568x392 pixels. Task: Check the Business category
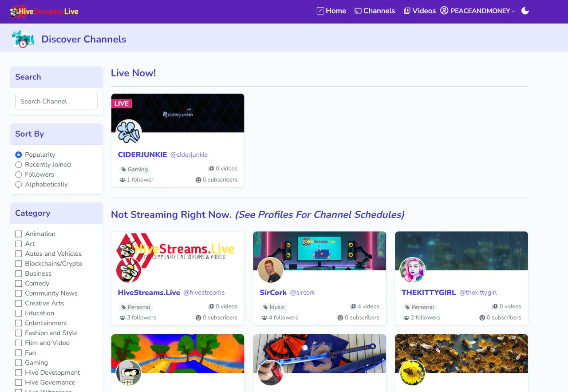[19, 273]
